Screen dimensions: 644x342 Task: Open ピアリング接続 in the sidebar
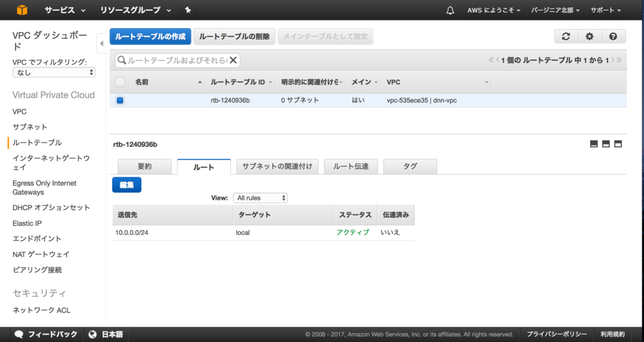pyautogui.click(x=37, y=270)
